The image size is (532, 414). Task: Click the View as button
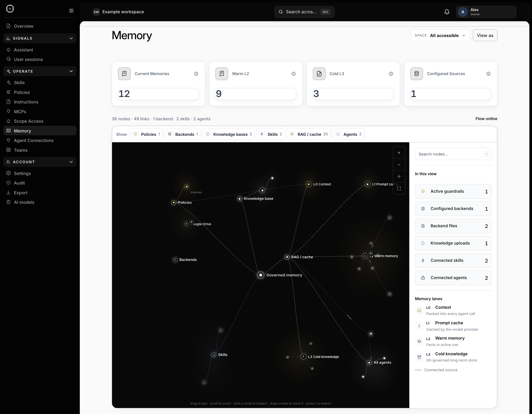tap(485, 35)
